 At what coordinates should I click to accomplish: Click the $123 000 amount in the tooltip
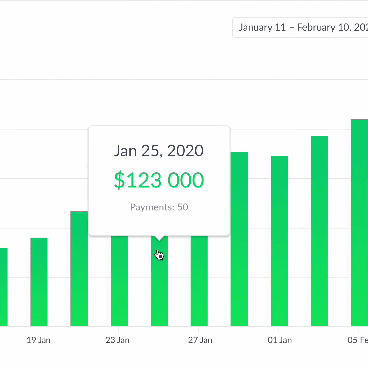[159, 180]
